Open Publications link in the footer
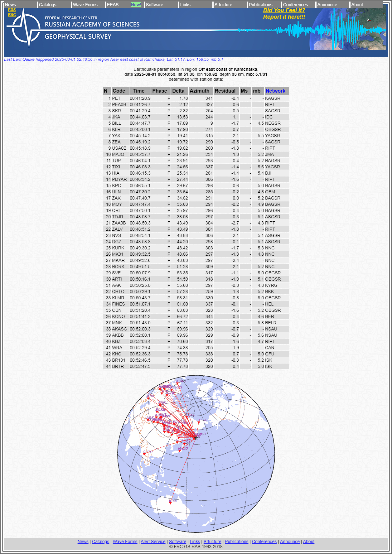 coord(237,542)
